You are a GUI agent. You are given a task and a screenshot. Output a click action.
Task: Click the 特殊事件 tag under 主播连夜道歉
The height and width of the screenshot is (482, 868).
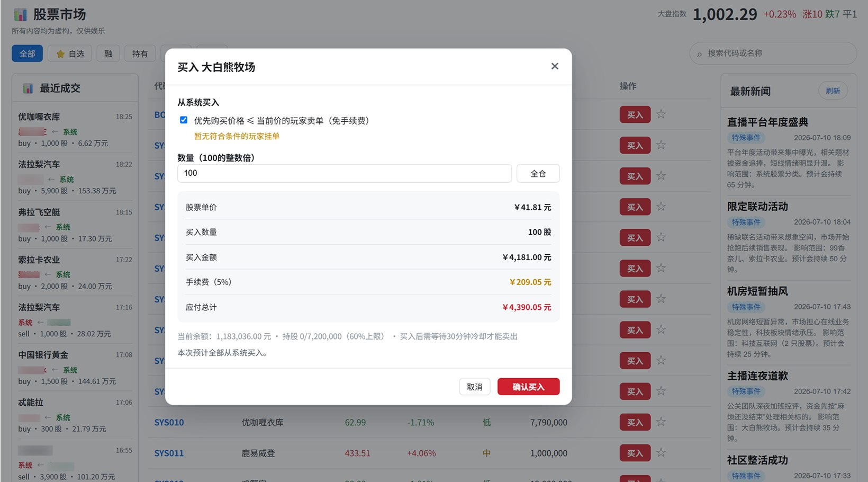click(746, 391)
